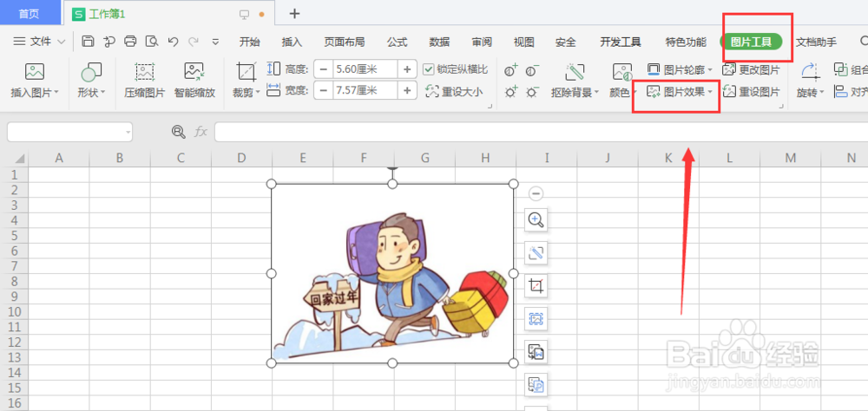Open the Document Assistant (文档助手) tab
Screen dimensions: 868x411
817,42
